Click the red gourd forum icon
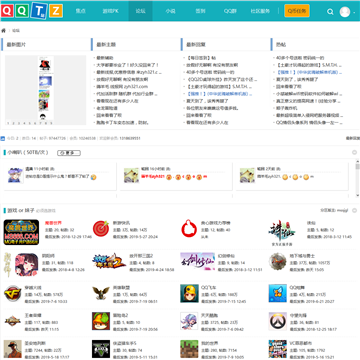Viewport: 360px width, 360px height. [189, 228]
